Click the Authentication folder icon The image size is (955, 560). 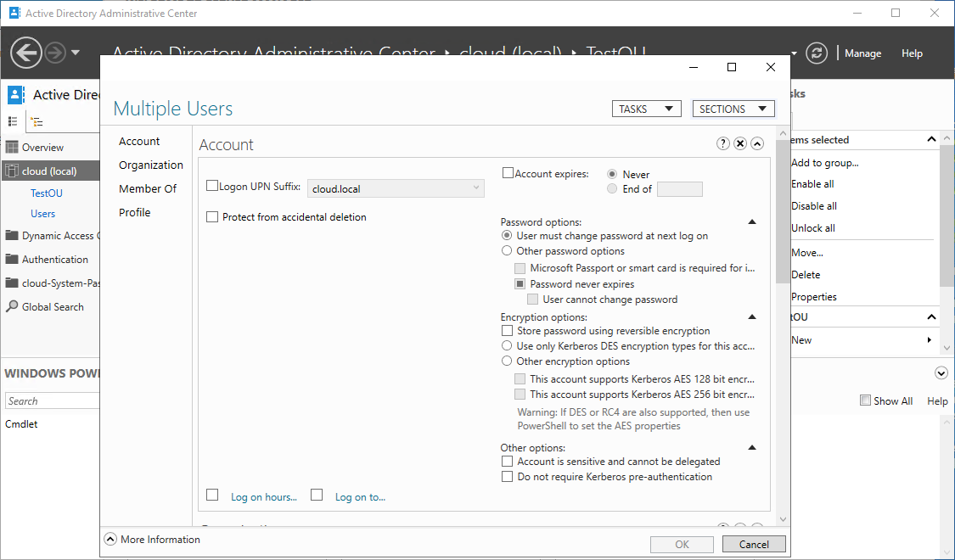point(12,259)
